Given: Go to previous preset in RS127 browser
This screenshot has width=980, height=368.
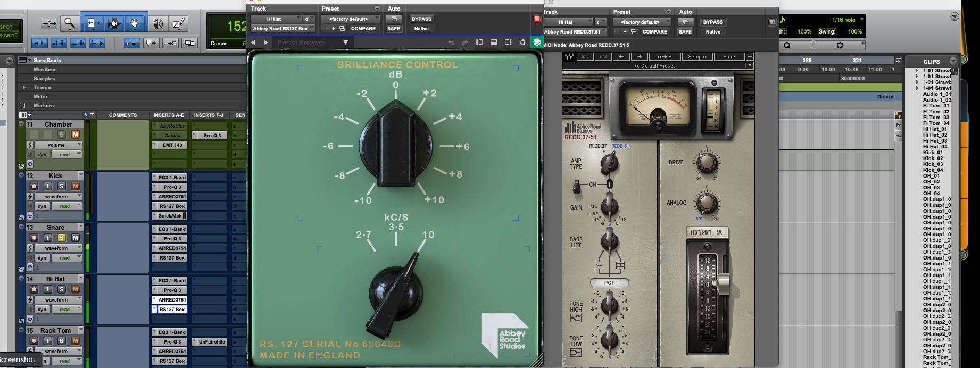Looking at the screenshot, I should pos(253,43).
